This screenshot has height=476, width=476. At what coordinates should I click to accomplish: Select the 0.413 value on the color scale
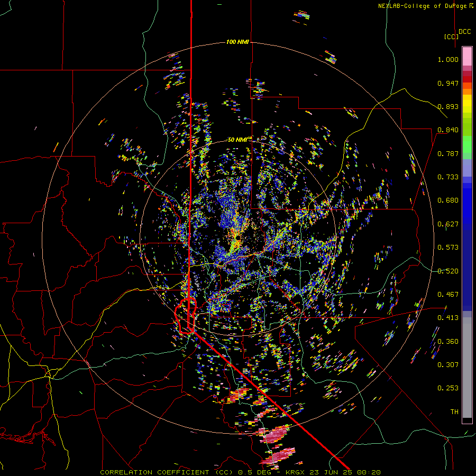tap(448, 318)
